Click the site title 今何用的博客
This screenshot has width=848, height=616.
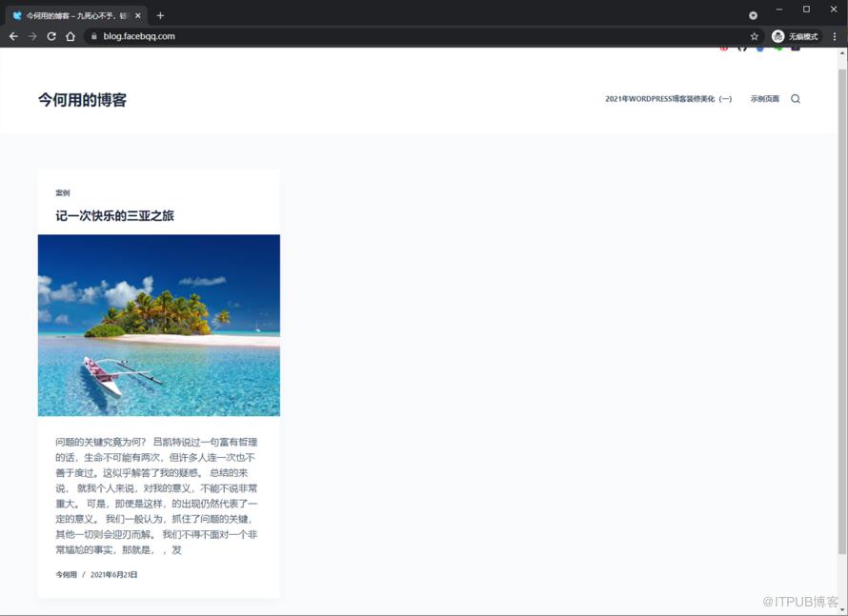click(x=82, y=99)
